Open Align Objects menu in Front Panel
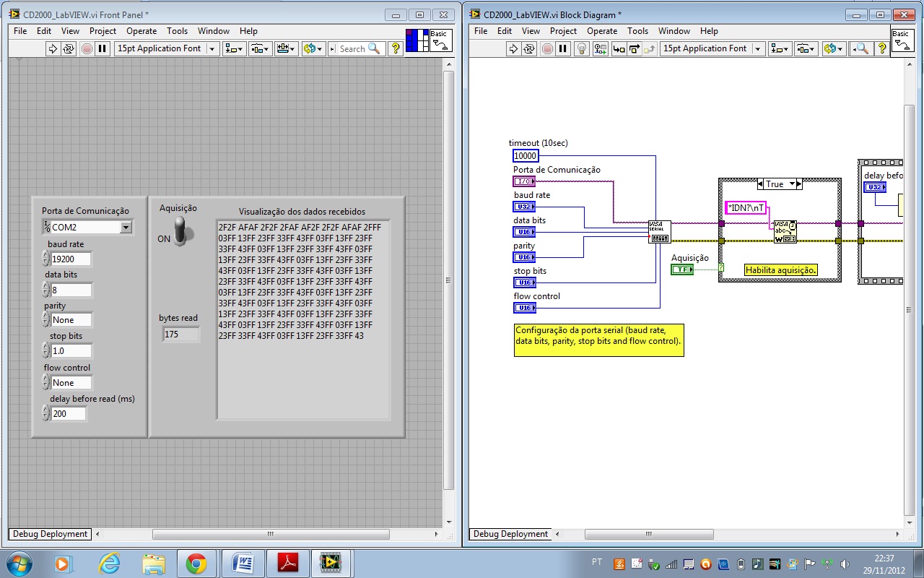Image resolution: width=924 pixels, height=578 pixels. tap(235, 48)
